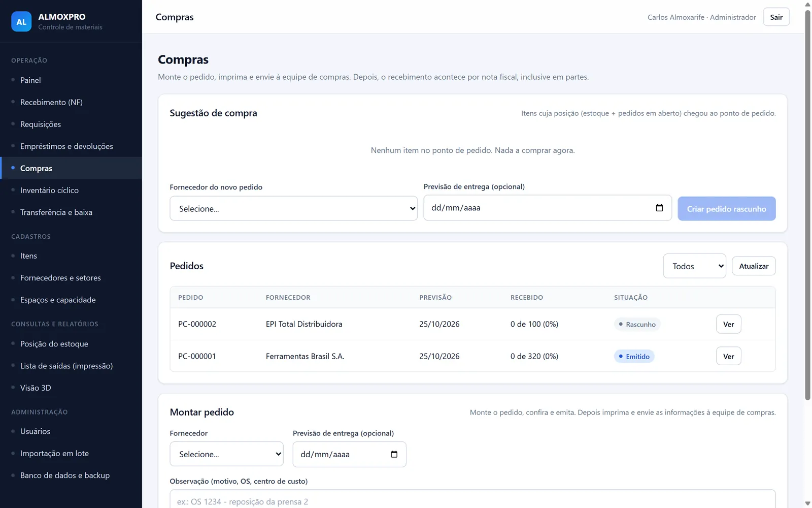Click Previsão de entrega field in Sugestão de compra
Image resolution: width=812 pixels, height=508 pixels.
pyautogui.click(x=548, y=208)
